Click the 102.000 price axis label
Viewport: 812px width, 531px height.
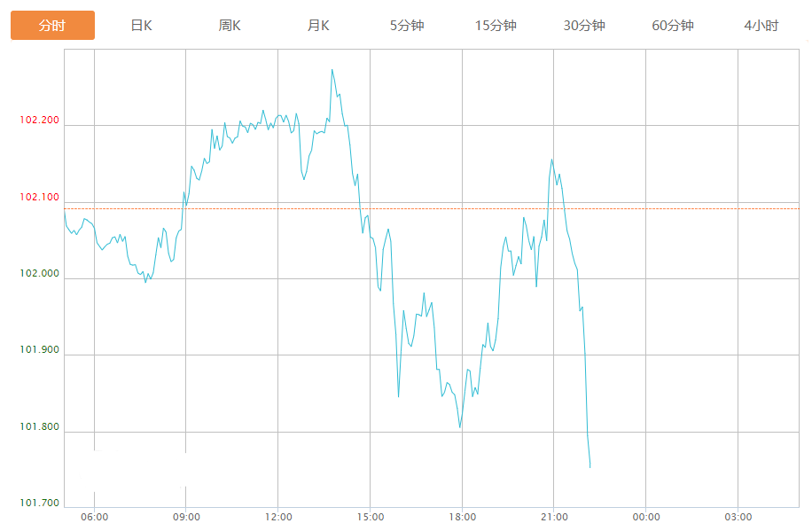tap(39, 274)
